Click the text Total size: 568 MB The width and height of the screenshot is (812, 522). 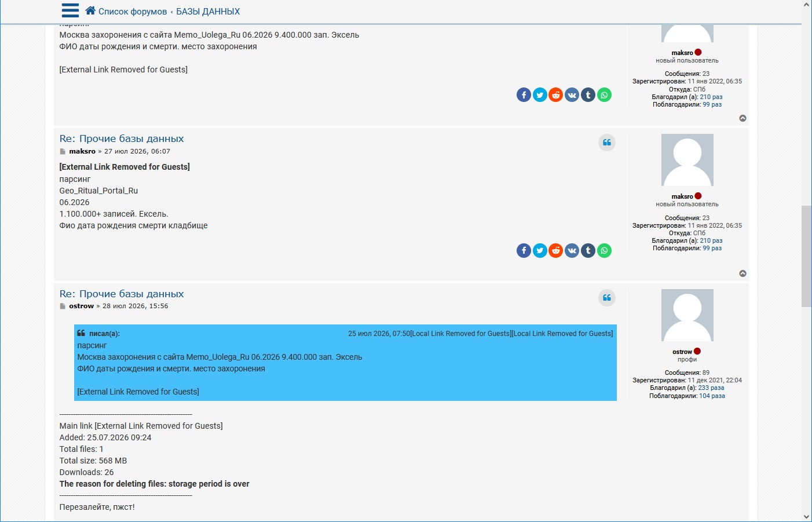click(x=93, y=461)
